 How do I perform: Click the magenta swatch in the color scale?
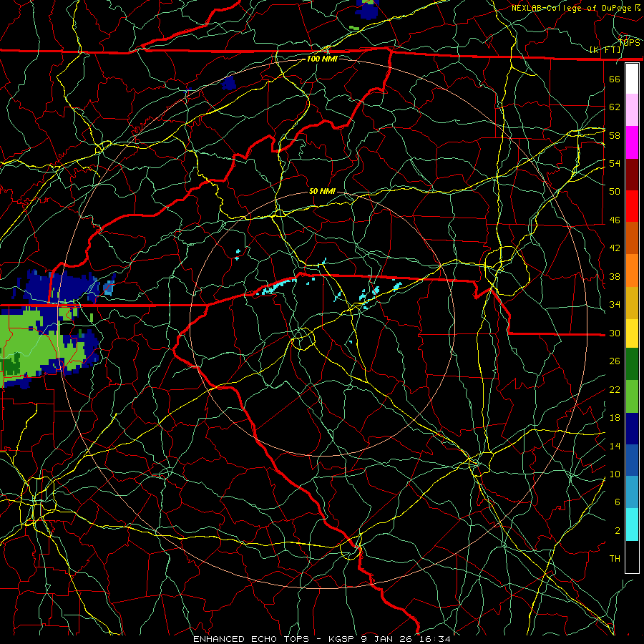click(x=632, y=142)
